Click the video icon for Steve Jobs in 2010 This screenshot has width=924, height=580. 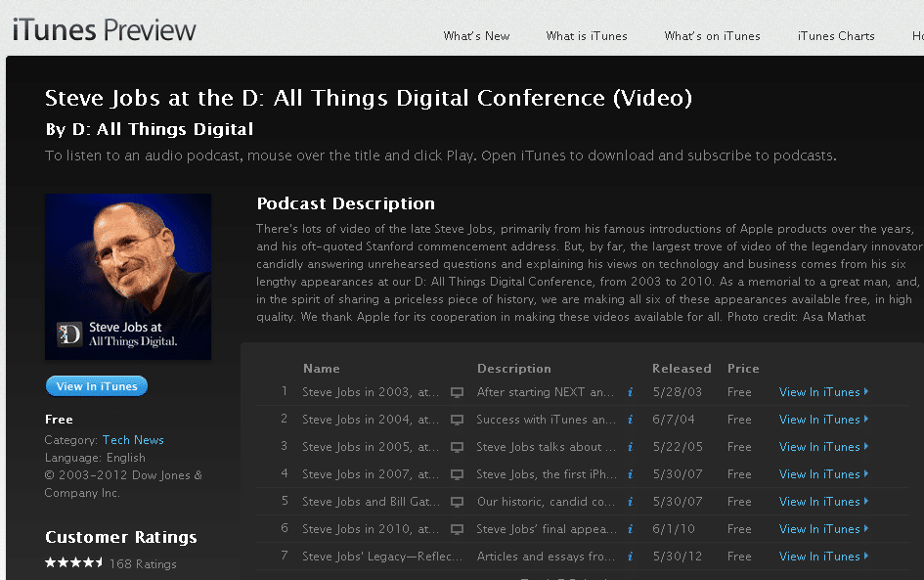click(x=457, y=529)
